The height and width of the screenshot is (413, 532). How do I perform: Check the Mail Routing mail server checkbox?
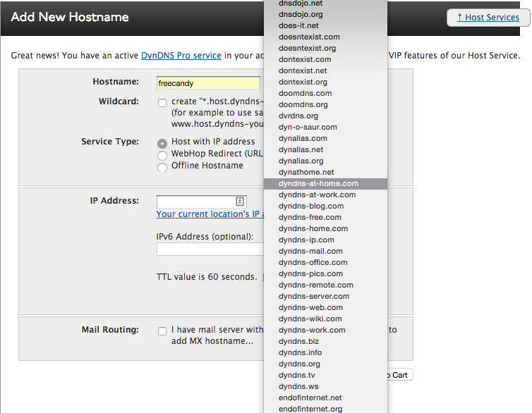[x=163, y=331]
